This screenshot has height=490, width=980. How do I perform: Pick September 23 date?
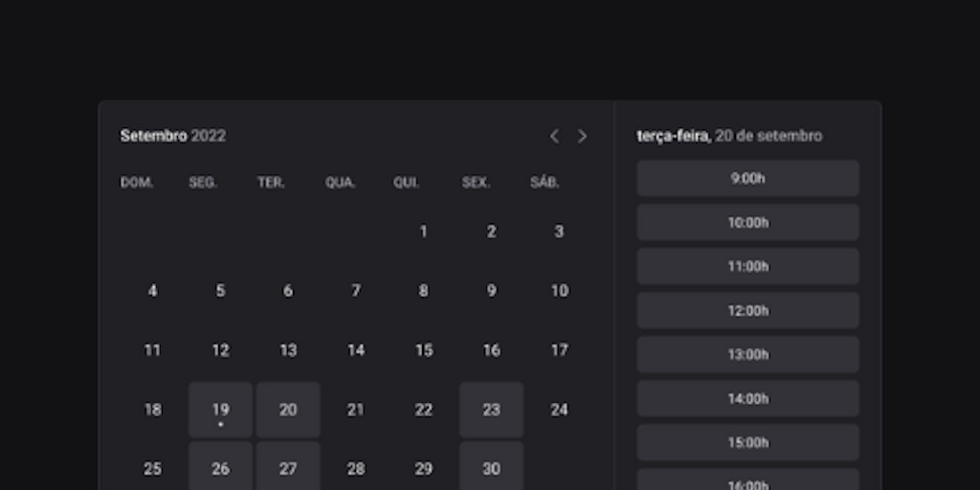tap(491, 410)
